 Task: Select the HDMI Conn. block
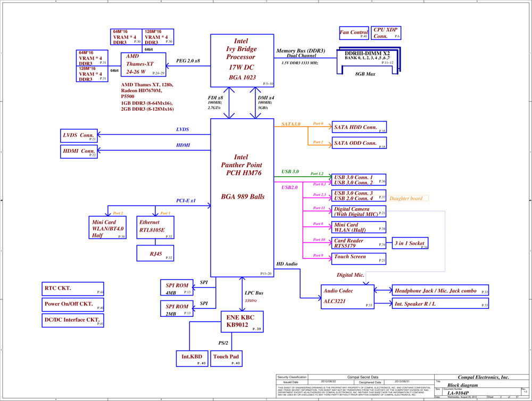point(79,151)
